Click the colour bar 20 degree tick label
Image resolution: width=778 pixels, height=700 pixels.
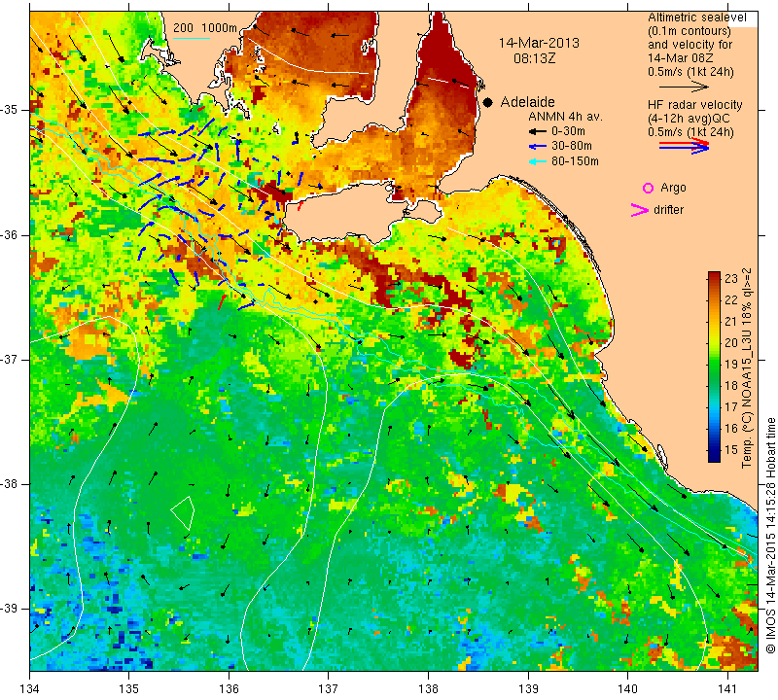[731, 343]
